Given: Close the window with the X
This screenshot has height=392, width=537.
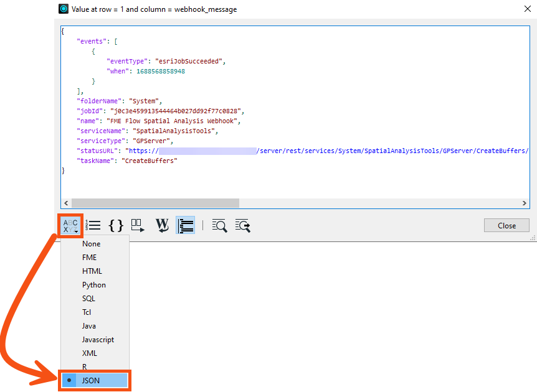Looking at the screenshot, I should click(528, 9).
